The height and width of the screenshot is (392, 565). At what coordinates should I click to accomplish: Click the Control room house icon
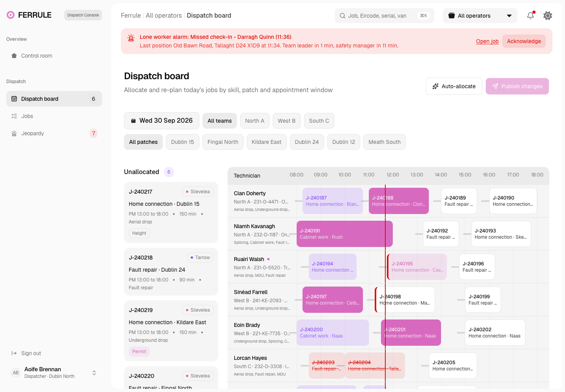click(x=14, y=56)
